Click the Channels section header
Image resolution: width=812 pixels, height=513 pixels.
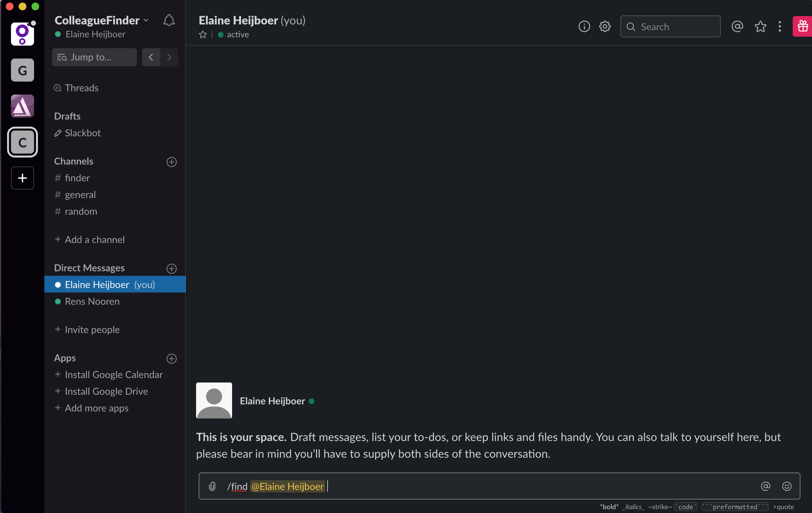coord(74,161)
